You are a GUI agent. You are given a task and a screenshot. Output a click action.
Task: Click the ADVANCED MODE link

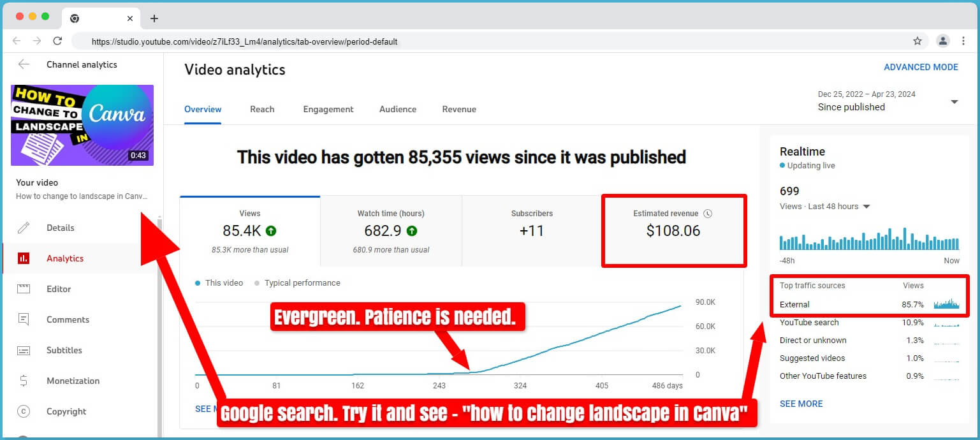(x=921, y=67)
